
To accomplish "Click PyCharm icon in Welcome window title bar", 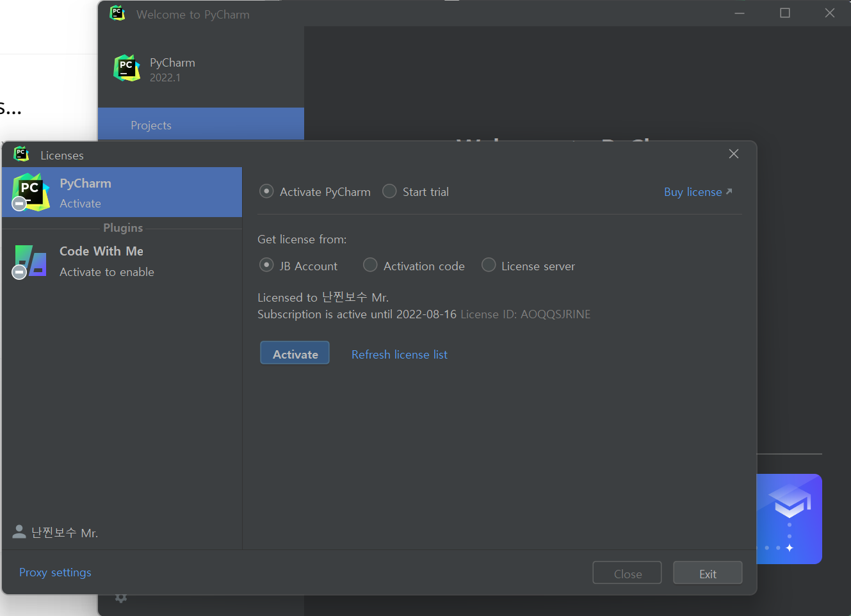I will tap(117, 13).
